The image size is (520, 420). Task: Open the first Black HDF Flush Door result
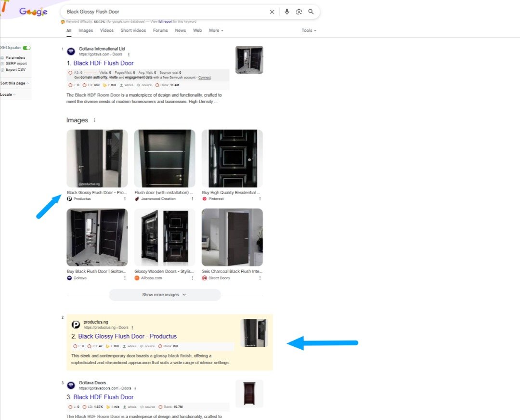coord(103,63)
